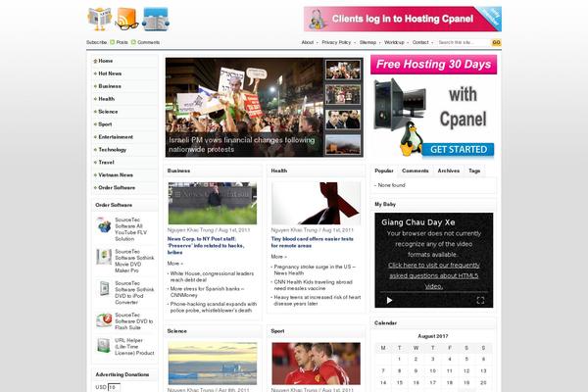
Task: Open Sothink DVD to iPod Converter icon
Action: coord(104,289)
